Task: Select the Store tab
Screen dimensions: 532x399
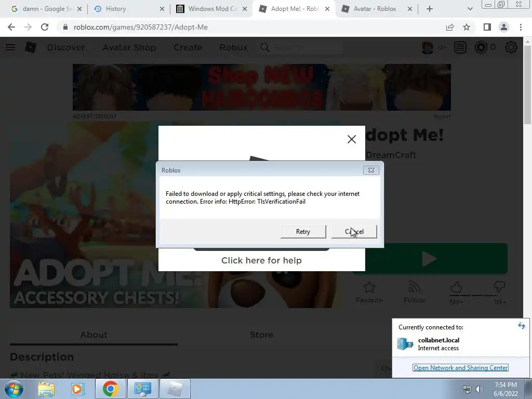Action: coord(261,335)
